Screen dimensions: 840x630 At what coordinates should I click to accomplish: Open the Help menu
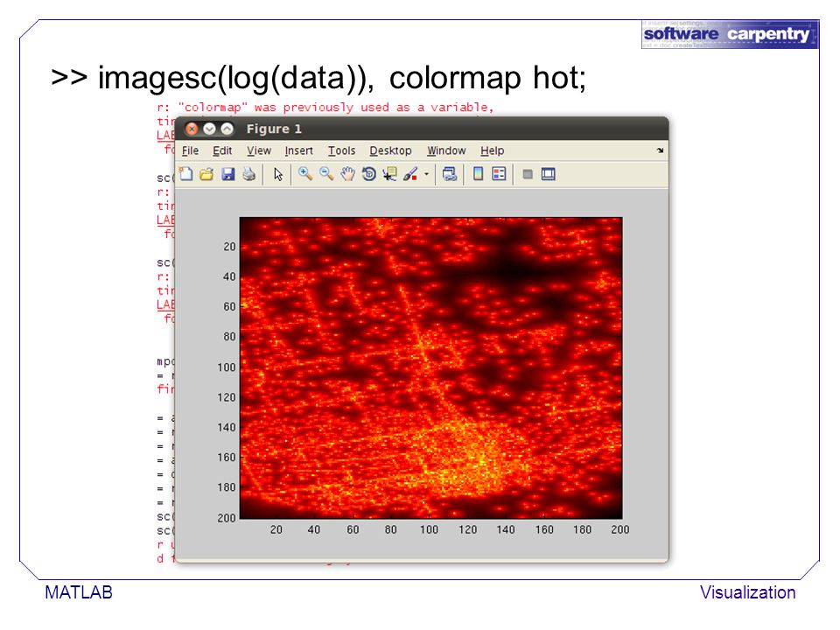[493, 151]
